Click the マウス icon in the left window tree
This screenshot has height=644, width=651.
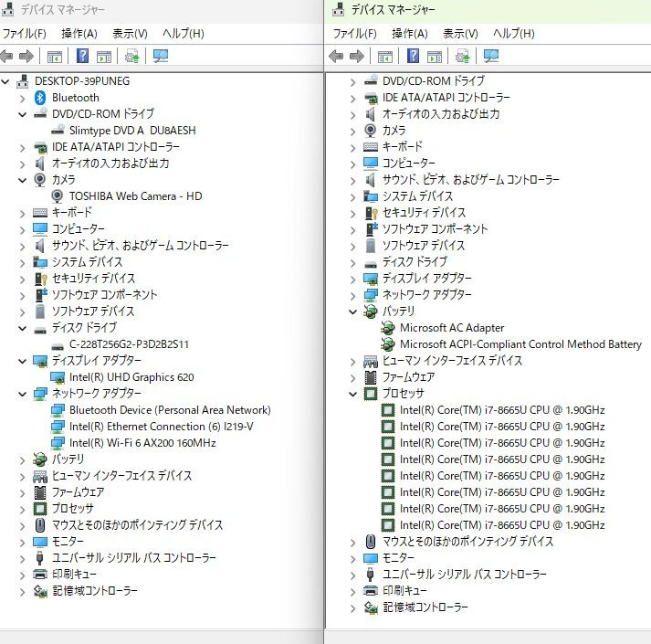(x=40, y=525)
